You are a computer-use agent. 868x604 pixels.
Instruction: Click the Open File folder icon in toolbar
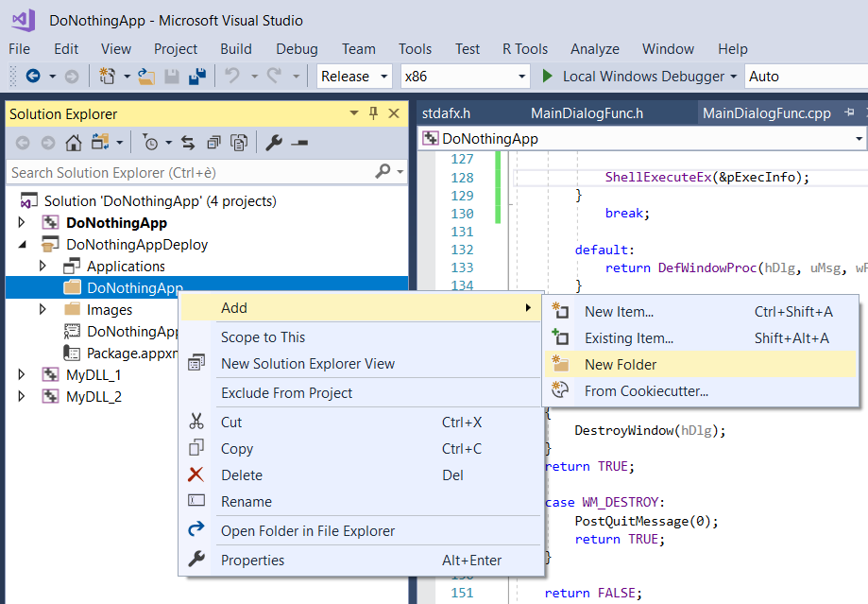click(x=146, y=76)
